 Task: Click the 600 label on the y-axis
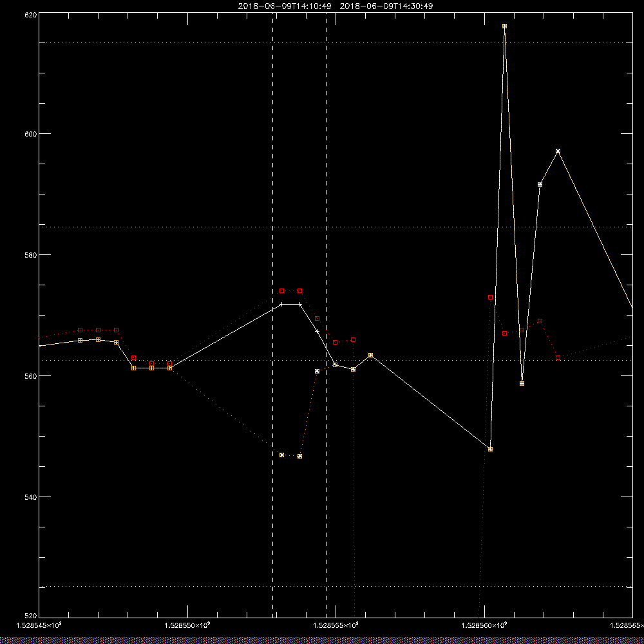click(31, 134)
